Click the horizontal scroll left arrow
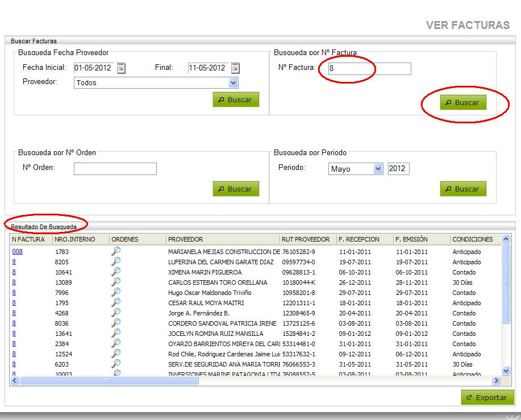Image resolution: width=521 pixels, height=420 pixels. pos(14,380)
